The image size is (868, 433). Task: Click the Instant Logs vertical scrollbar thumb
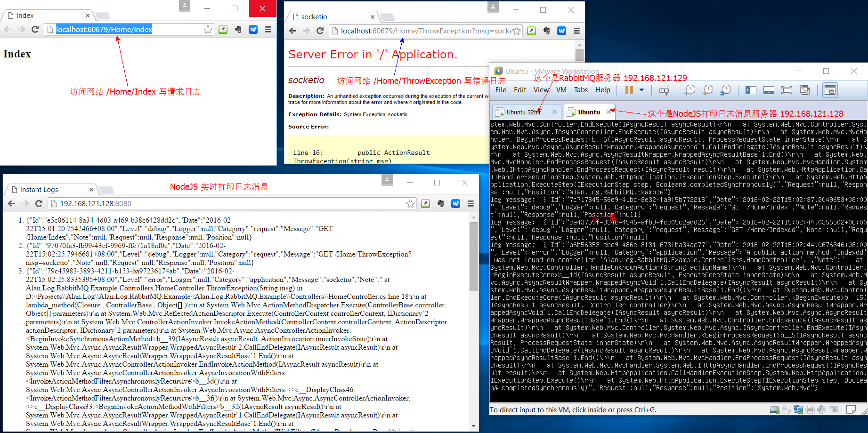(473, 257)
